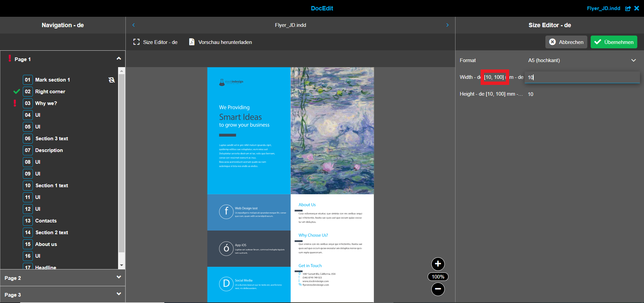The height and width of the screenshot is (303, 644).
Task: Toggle visibility of Mark section 1
Action: point(111,80)
